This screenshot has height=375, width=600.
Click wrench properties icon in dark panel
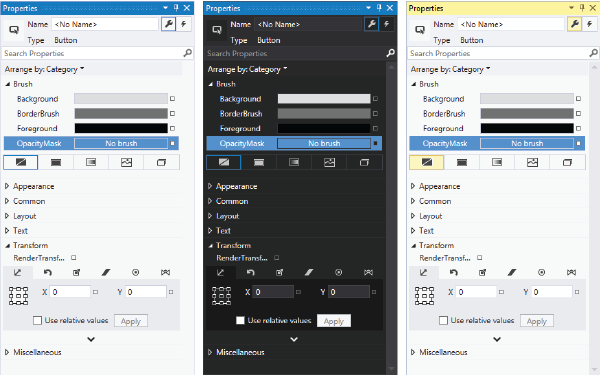coord(371,24)
